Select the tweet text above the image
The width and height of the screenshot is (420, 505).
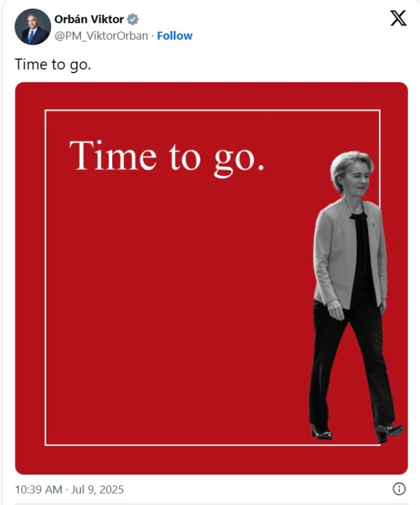pyautogui.click(x=53, y=64)
